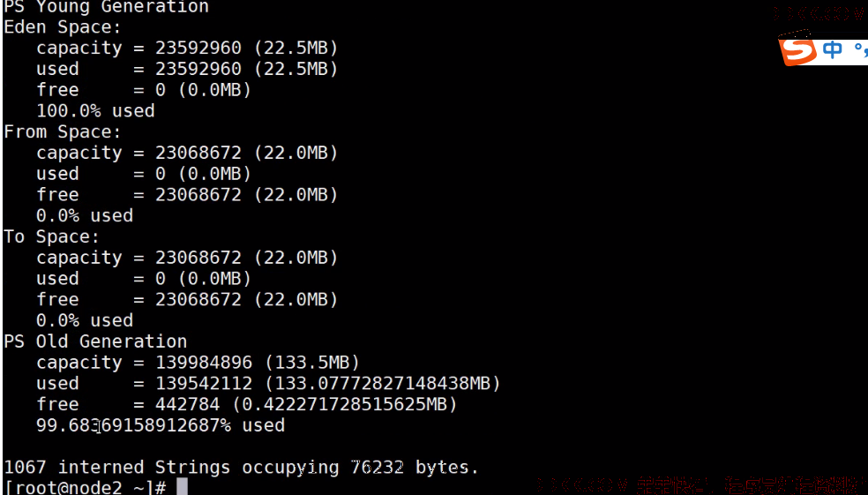Screen dimensions: 868x495
Task: Click the orange Sogou input method logo
Action: 797,50
